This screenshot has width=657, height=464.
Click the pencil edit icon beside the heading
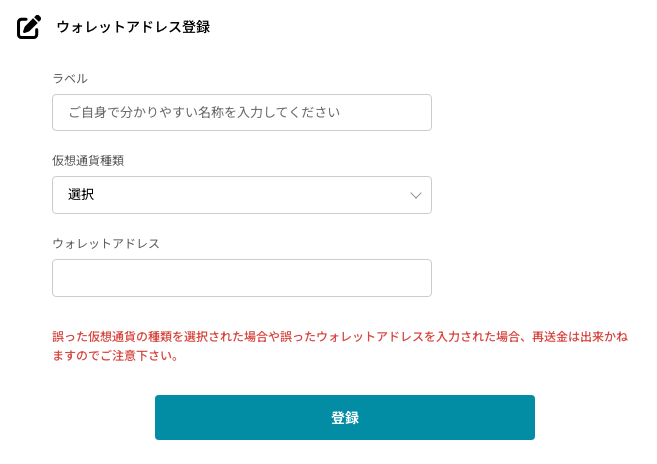click(29, 27)
